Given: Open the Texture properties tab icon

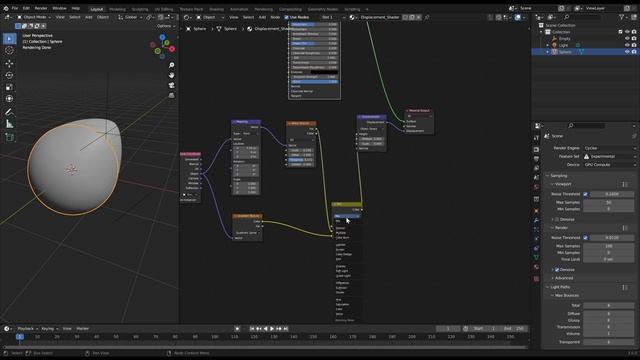Looking at the screenshot, I should [x=536, y=279].
